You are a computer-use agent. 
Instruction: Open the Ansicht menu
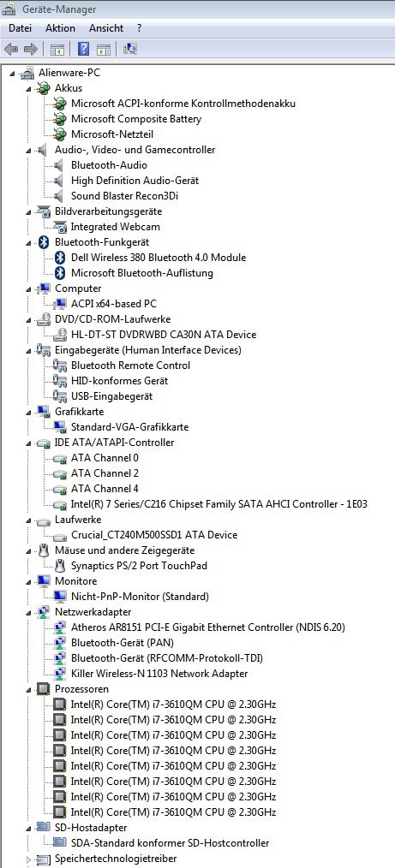tap(105, 27)
